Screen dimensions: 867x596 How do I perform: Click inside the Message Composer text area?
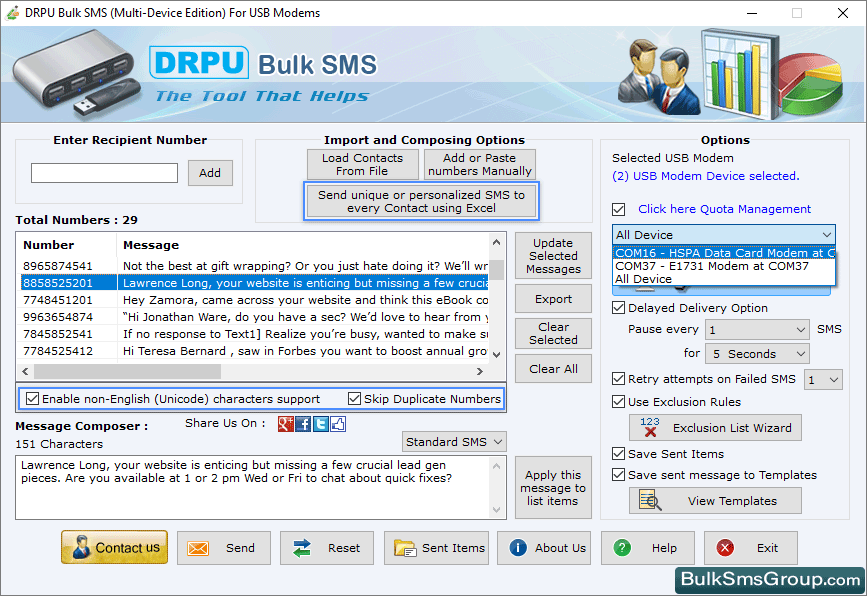[252, 487]
